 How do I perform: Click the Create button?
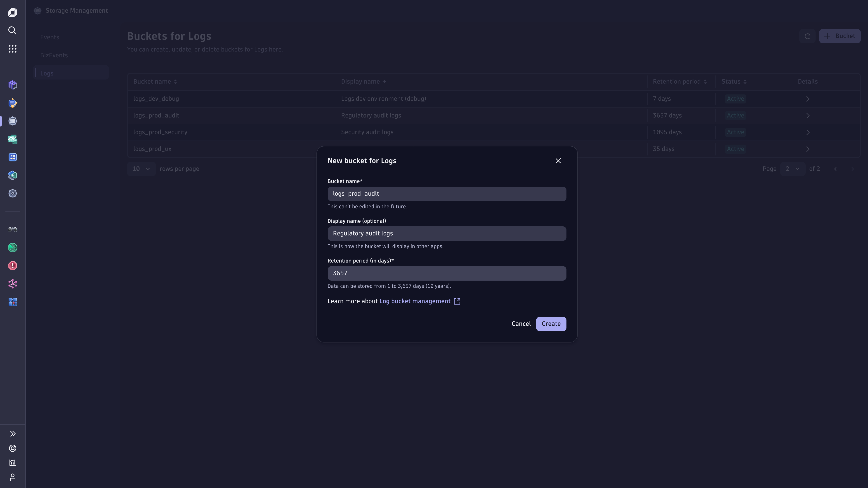tap(551, 324)
